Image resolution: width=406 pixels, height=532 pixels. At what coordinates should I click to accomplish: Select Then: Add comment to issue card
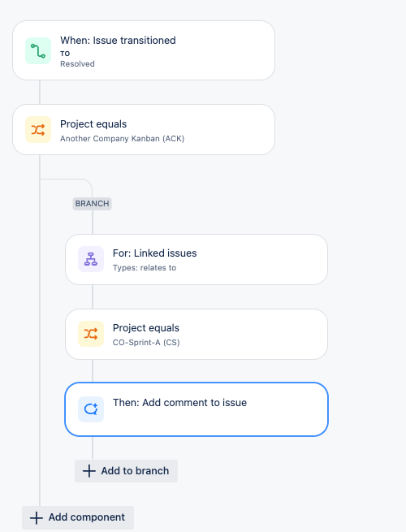click(x=196, y=409)
